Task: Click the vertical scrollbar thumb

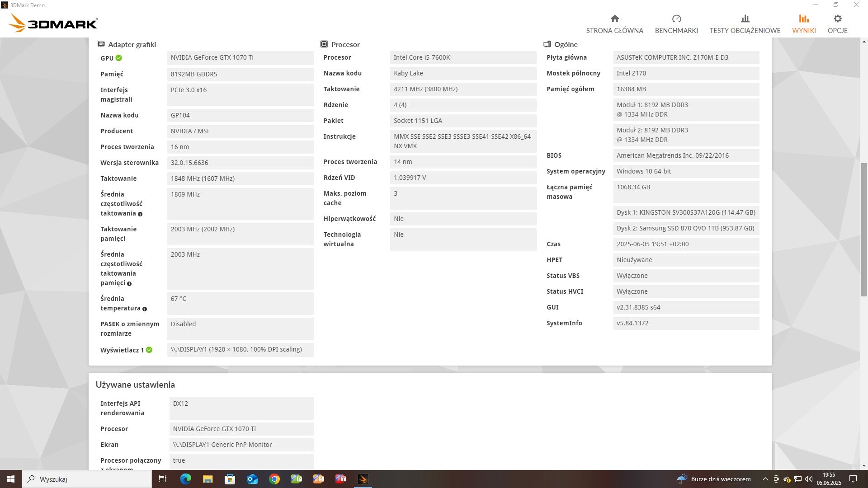Action: [864, 230]
